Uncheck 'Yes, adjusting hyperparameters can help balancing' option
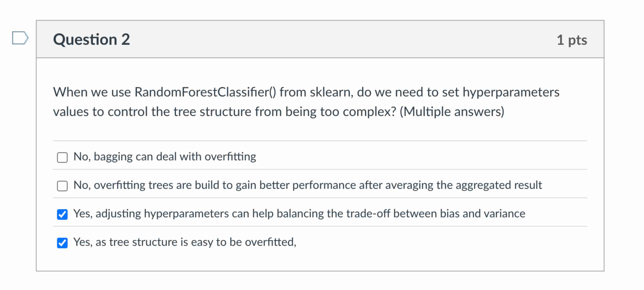644x290 pixels. click(62, 214)
